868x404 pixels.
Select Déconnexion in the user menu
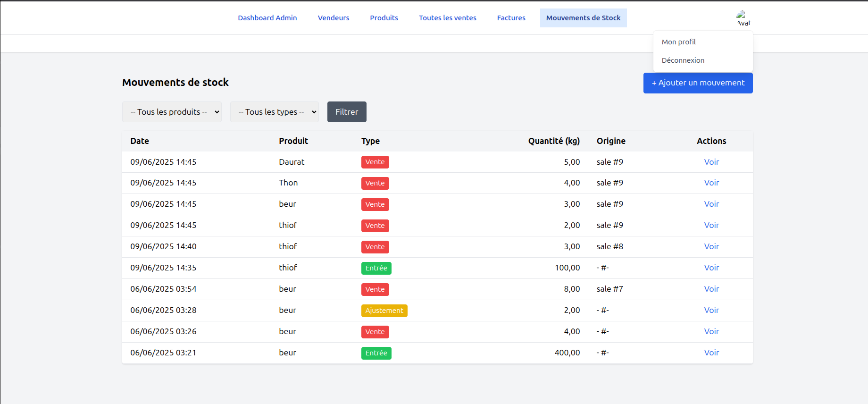coord(683,60)
